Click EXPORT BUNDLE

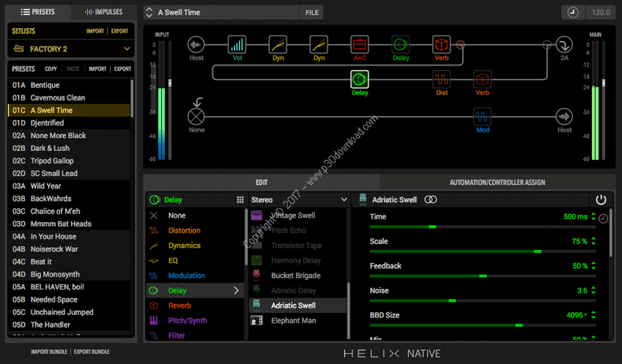pyautogui.click(x=91, y=352)
